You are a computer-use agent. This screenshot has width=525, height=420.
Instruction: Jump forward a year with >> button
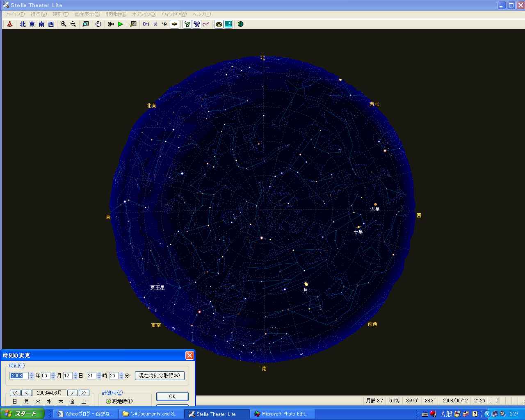[x=84, y=393]
